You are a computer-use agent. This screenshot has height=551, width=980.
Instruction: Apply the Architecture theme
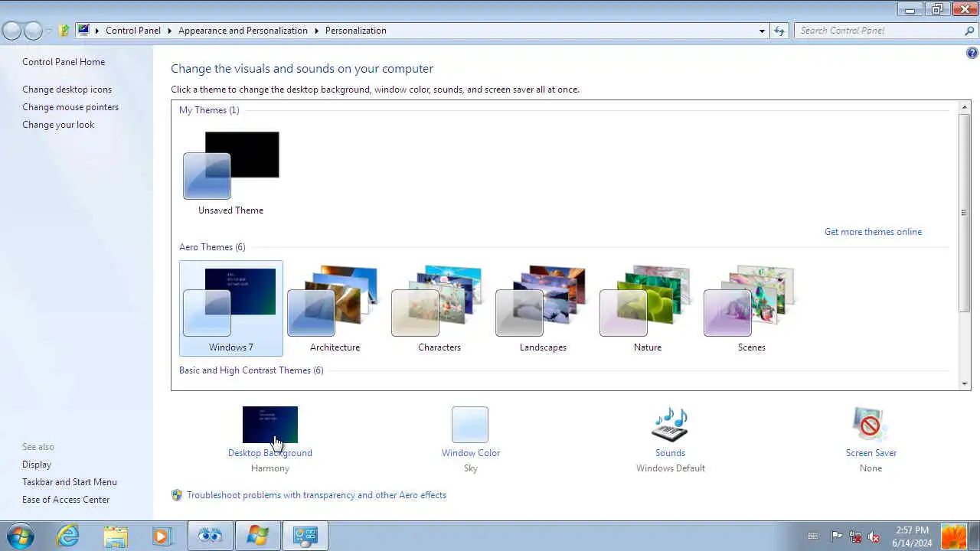click(x=335, y=308)
